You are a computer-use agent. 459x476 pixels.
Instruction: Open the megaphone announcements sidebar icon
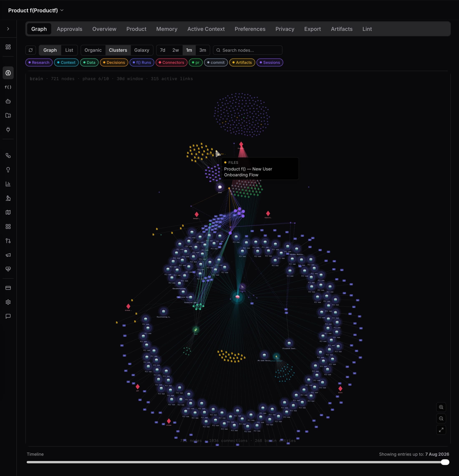tap(8, 255)
